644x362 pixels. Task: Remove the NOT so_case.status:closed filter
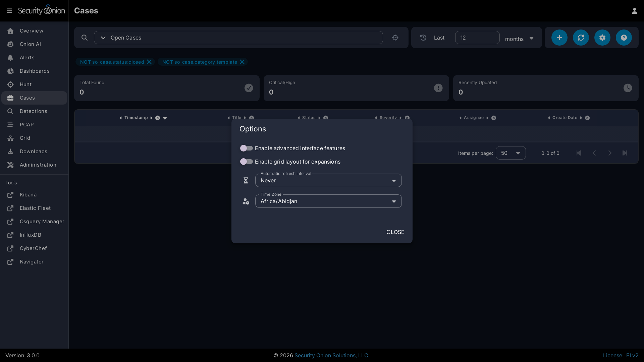coord(149,62)
